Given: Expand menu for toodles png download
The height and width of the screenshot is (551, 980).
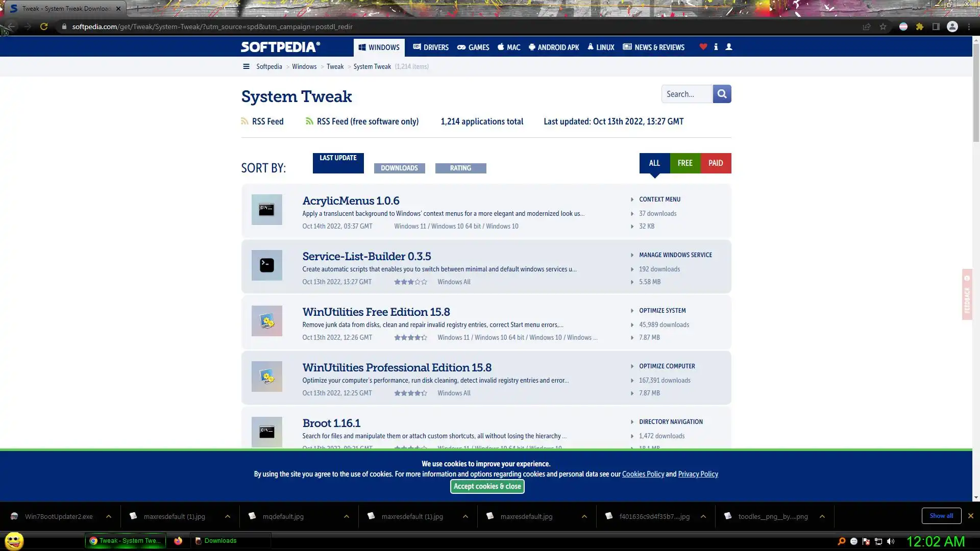Looking at the screenshot, I should (822, 516).
